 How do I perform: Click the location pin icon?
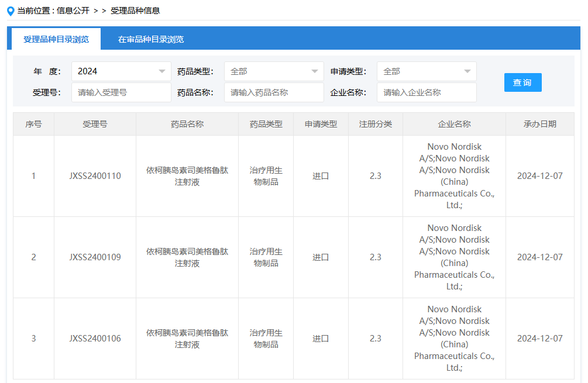(x=10, y=11)
